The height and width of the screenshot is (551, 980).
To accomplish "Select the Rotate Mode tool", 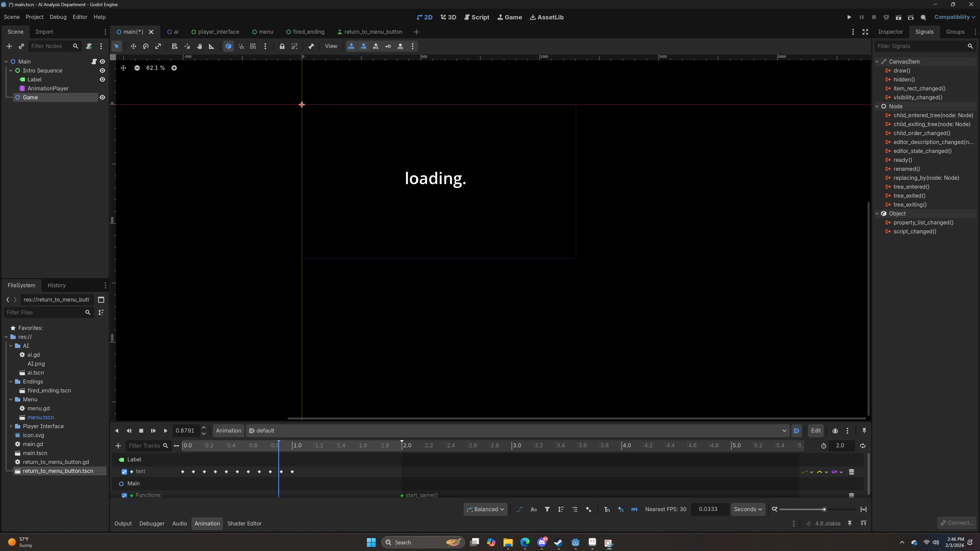I will point(146,46).
